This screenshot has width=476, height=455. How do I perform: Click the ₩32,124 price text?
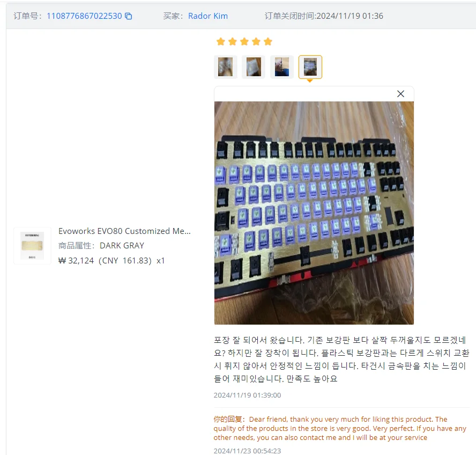coord(76,261)
